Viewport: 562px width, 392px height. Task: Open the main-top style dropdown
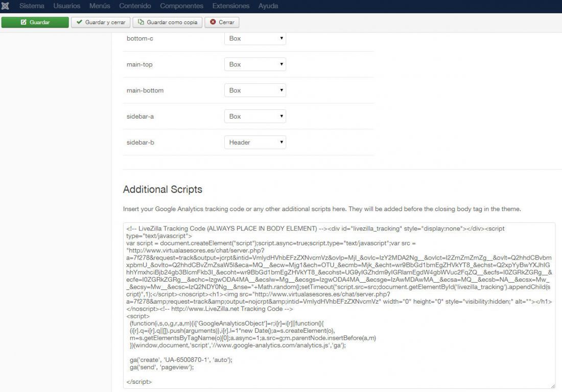(255, 64)
